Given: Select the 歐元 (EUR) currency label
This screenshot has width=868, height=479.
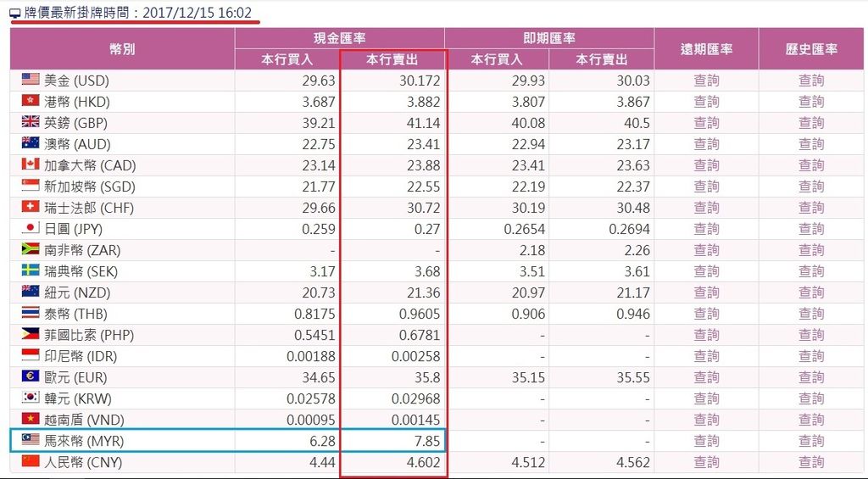Looking at the screenshot, I should tap(75, 377).
